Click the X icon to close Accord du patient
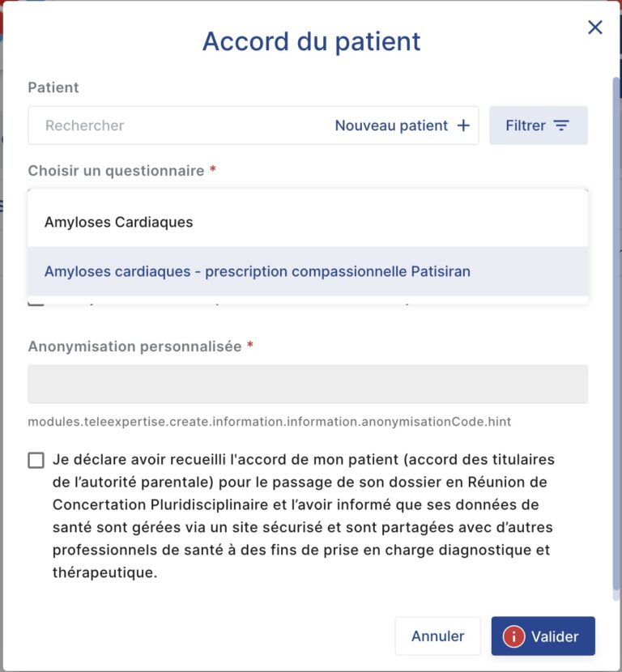The width and height of the screenshot is (622, 672). point(595,27)
